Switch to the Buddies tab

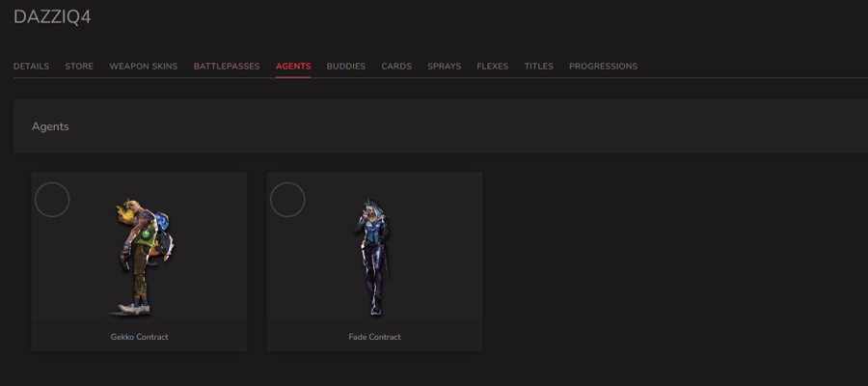[346, 67]
